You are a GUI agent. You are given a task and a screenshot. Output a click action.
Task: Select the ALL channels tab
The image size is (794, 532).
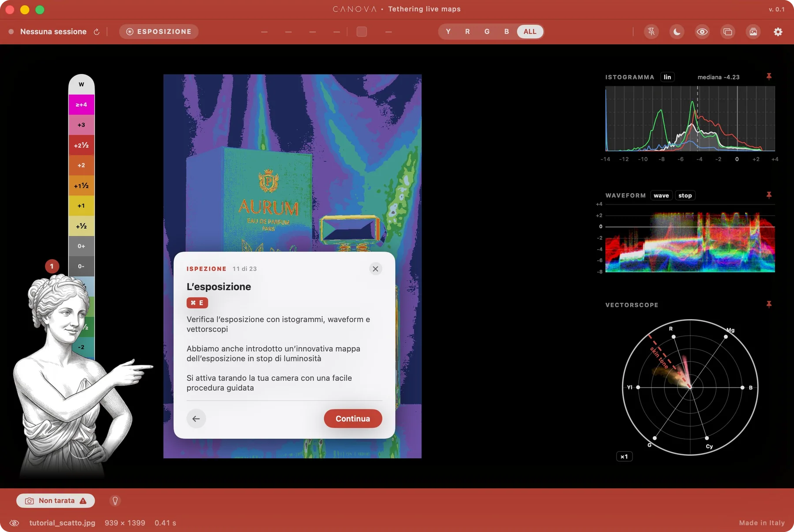coord(530,32)
